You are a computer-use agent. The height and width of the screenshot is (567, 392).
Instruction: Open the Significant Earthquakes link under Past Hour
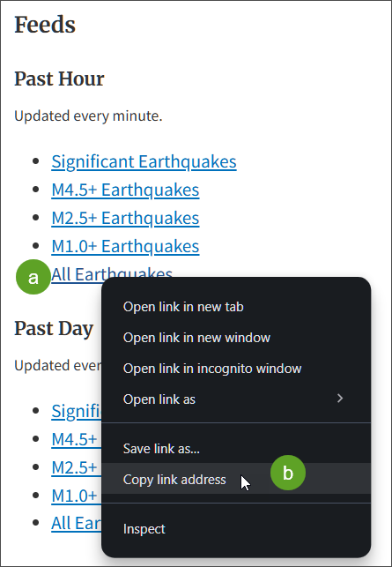click(x=144, y=161)
